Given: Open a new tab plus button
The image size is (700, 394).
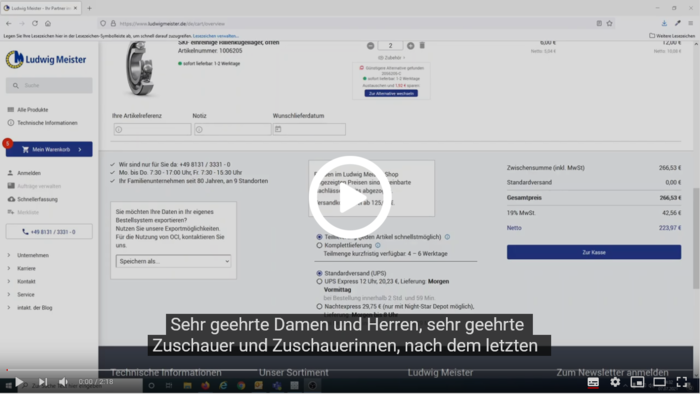Looking at the screenshot, I should [89, 8].
